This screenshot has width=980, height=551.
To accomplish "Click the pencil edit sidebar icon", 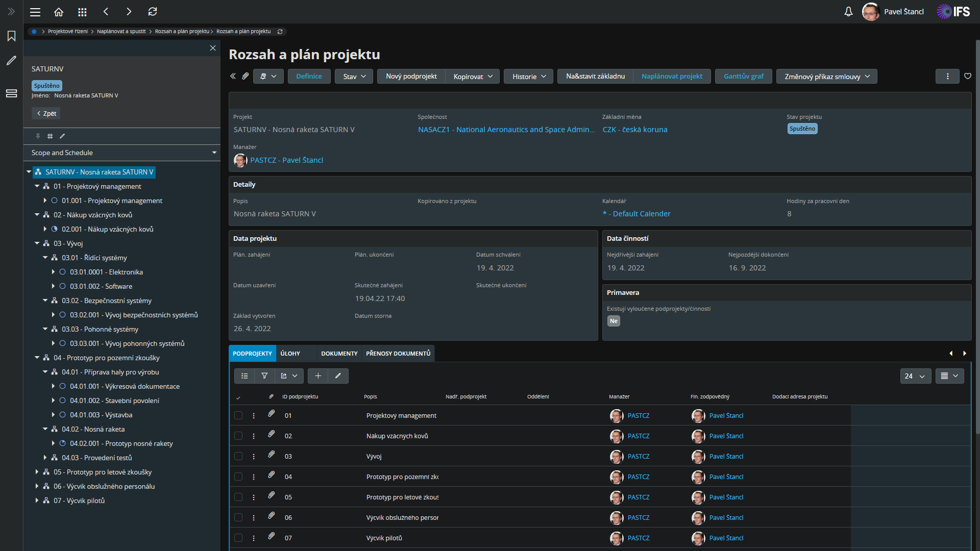I will click(11, 61).
